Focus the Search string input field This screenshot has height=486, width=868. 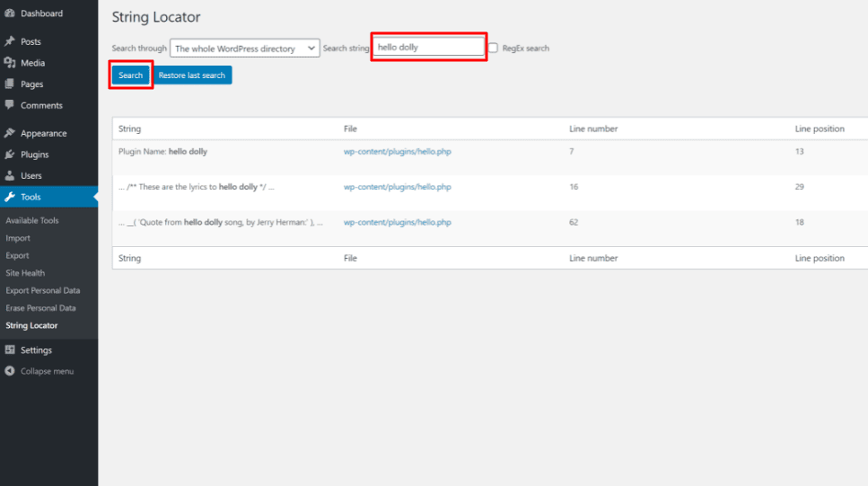point(428,47)
